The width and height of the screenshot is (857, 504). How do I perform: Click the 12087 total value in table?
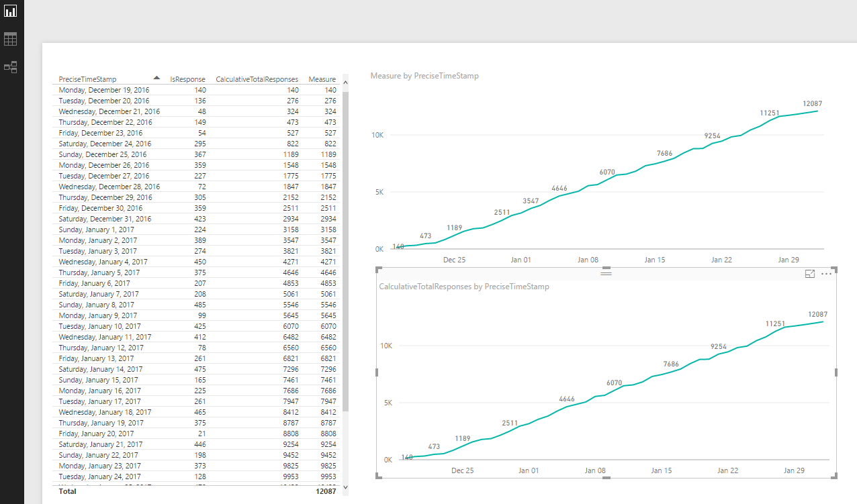(326, 491)
